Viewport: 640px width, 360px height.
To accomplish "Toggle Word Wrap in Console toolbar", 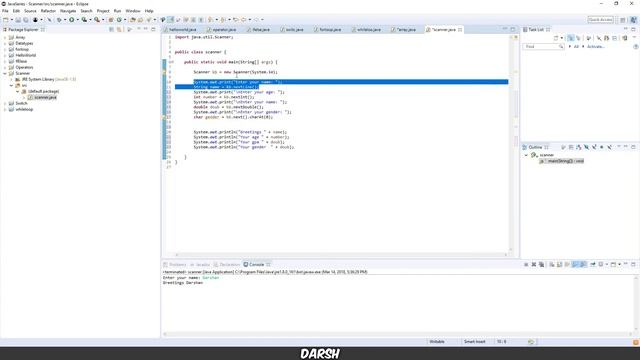I will pyautogui.click(x=567, y=264).
